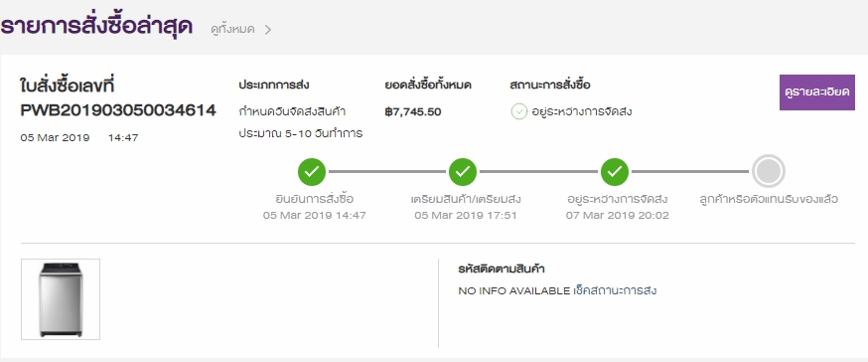Click chevron arrow next to ดูทั้งหมด
Screen dimensions: 868x362
point(268,30)
